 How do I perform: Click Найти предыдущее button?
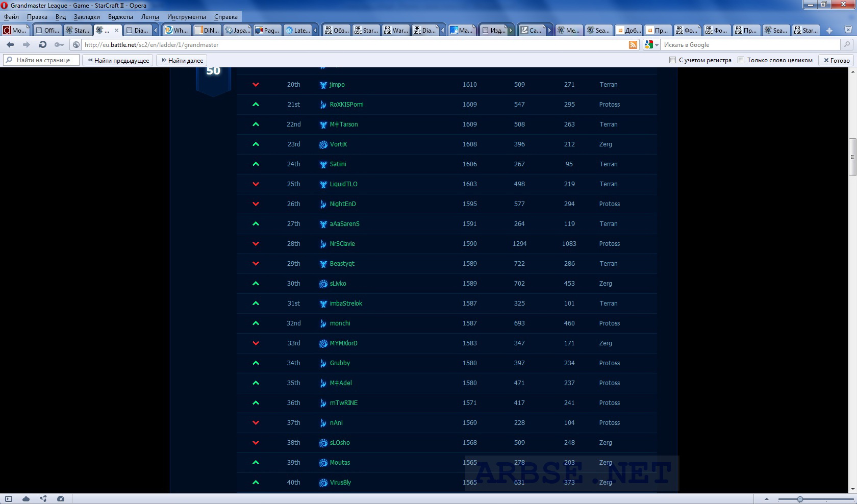tap(118, 60)
